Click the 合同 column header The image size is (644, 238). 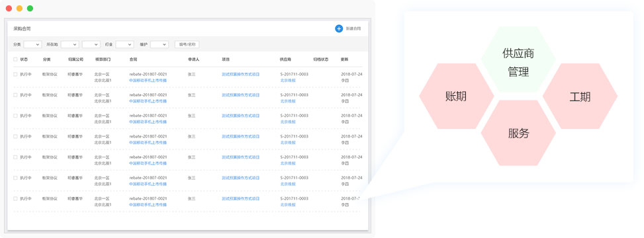click(x=133, y=59)
